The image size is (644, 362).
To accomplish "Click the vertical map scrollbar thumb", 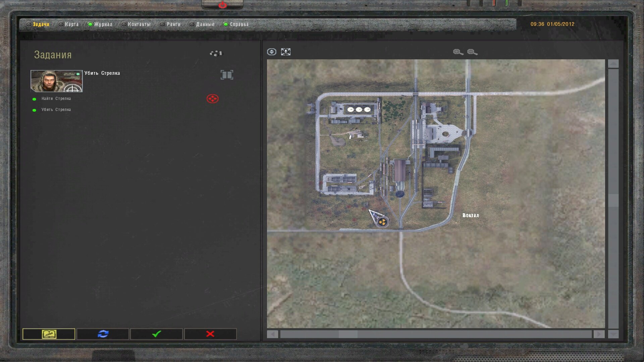I will click(x=613, y=200).
